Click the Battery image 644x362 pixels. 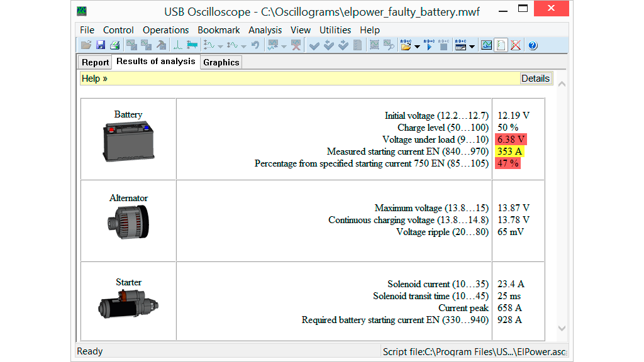coord(128,141)
